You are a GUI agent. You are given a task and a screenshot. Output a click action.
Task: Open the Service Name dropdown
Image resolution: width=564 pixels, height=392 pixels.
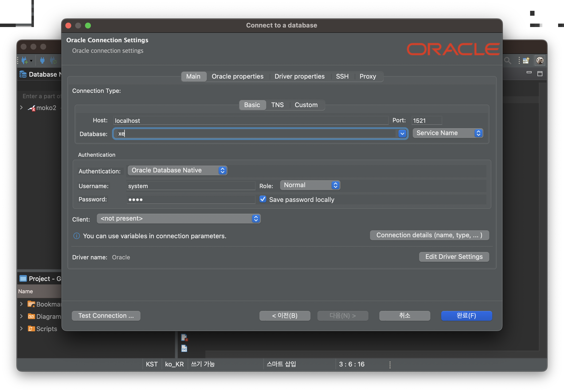pyautogui.click(x=448, y=133)
